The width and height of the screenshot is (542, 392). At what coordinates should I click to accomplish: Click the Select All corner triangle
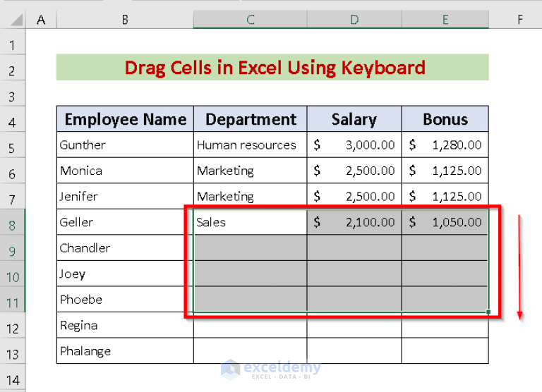coord(16,19)
